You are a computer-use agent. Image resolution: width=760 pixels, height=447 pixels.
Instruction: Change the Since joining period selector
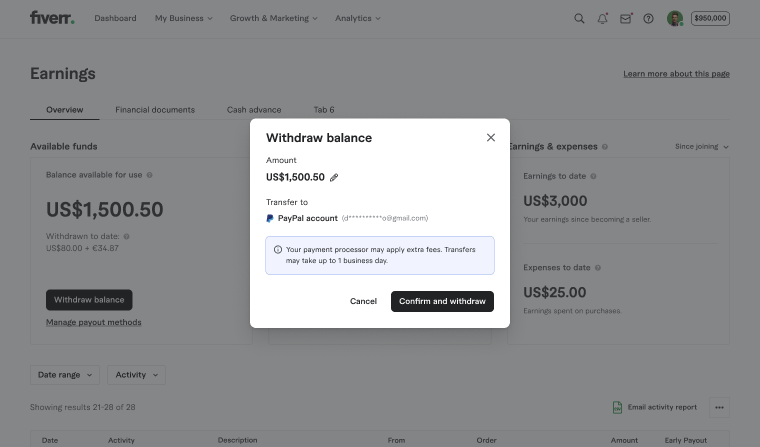701,147
